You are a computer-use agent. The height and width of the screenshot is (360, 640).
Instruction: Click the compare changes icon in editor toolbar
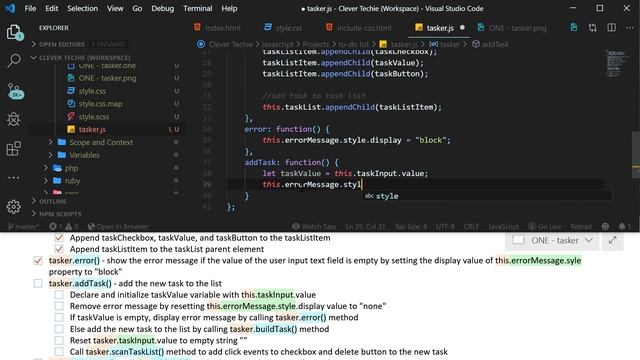(592, 28)
